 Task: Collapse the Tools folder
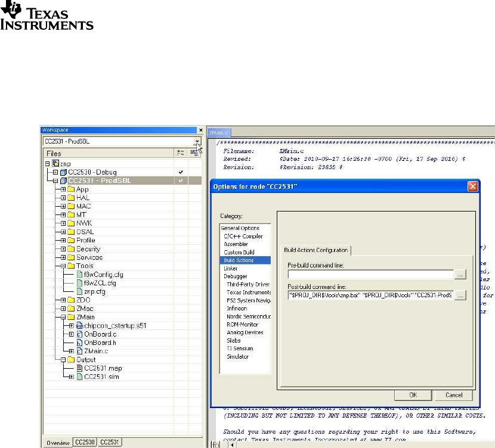click(x=63, y=266)
